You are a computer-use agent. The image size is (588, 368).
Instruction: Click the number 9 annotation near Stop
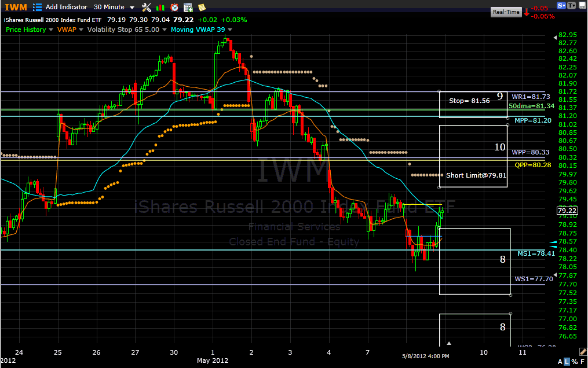point(500,96)
